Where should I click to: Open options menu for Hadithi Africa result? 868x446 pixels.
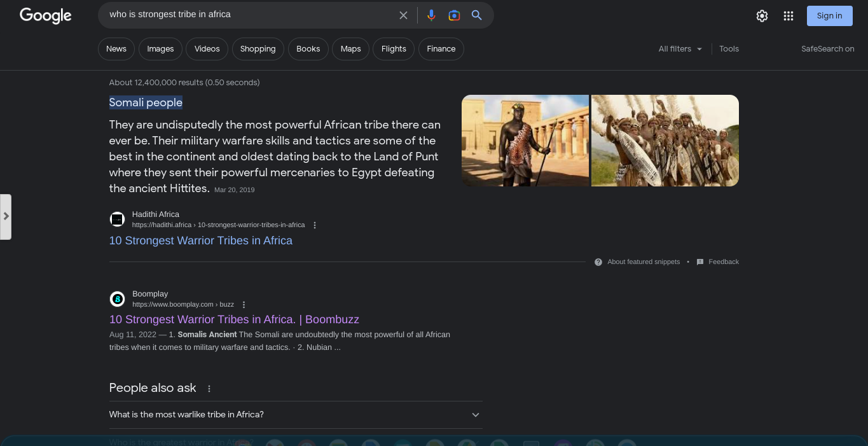tap(315, 225)
